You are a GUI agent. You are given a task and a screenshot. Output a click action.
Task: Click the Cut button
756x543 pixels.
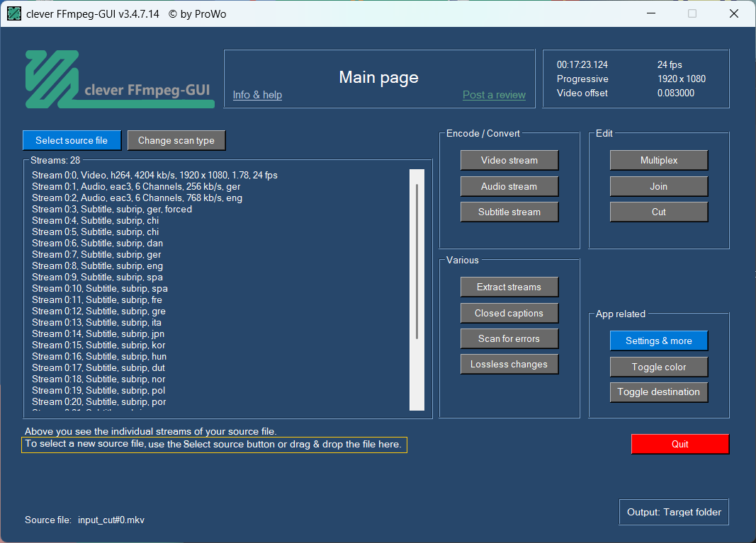(658, 212)
